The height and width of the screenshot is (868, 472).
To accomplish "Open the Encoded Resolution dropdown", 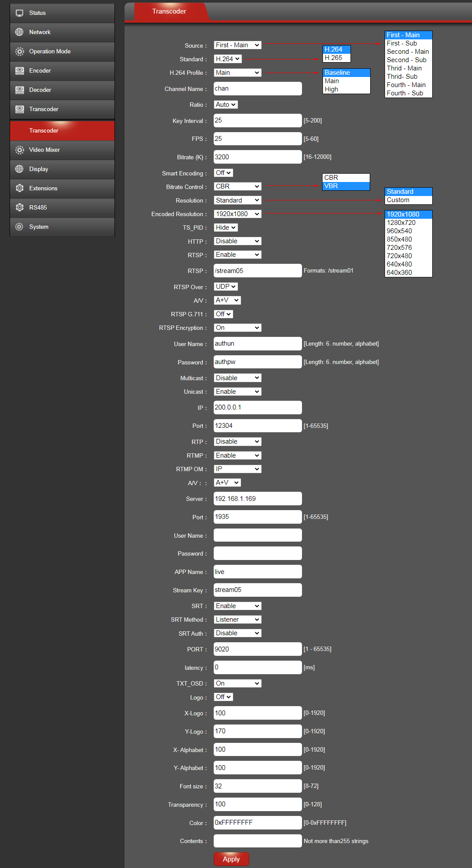I will tap(237, 214).
